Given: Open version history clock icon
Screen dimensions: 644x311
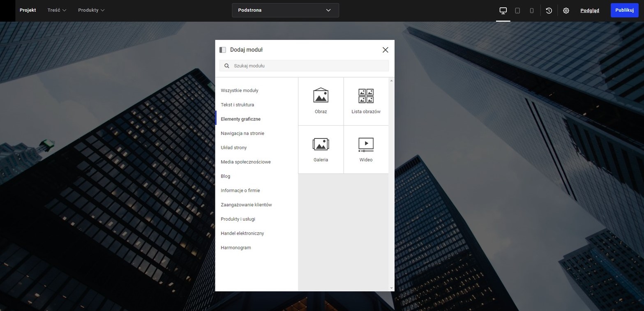Looking at the screenshot, I should click(549, 11).
